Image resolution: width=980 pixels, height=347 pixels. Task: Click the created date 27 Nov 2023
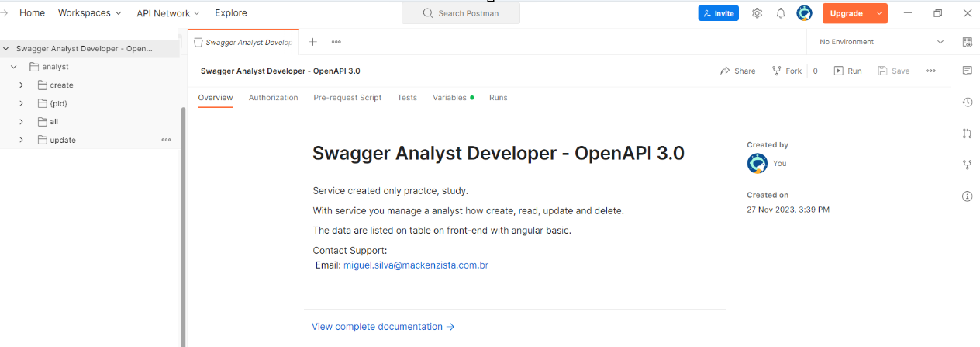[x=788, y=210]
